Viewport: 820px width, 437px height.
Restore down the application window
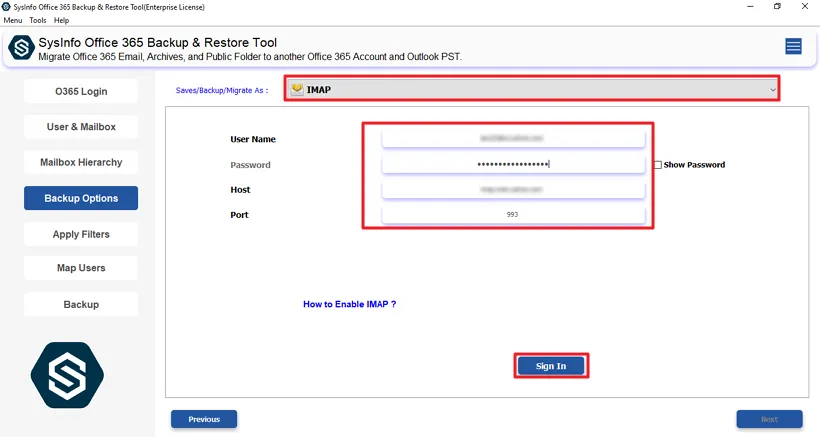(x=778, y=7)
